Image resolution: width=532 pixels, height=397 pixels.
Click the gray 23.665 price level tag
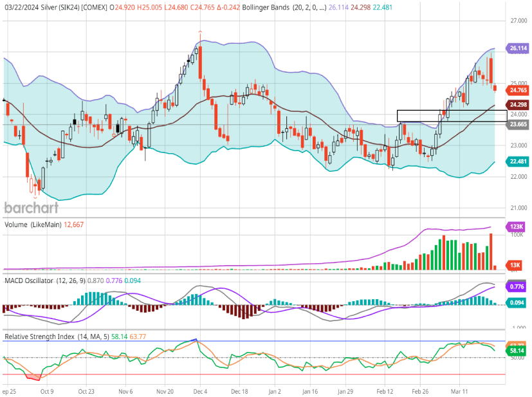518,124
